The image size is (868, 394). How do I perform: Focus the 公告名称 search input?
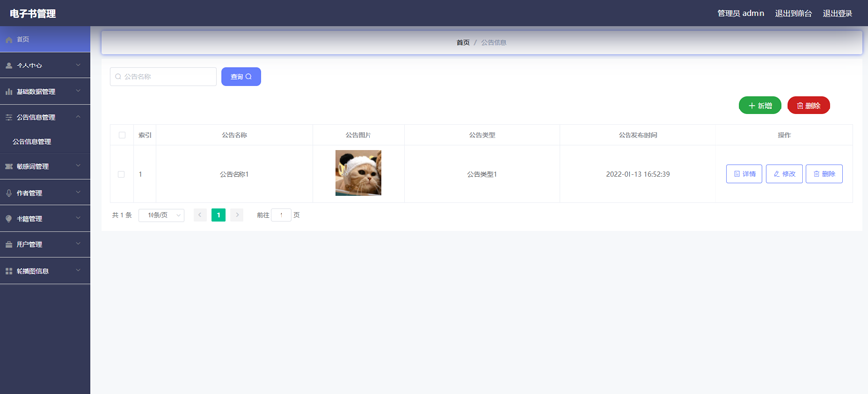pos(163,77)
